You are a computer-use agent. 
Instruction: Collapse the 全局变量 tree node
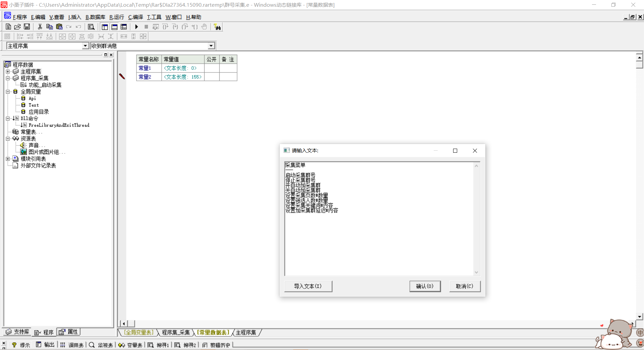tap(8, 92)
